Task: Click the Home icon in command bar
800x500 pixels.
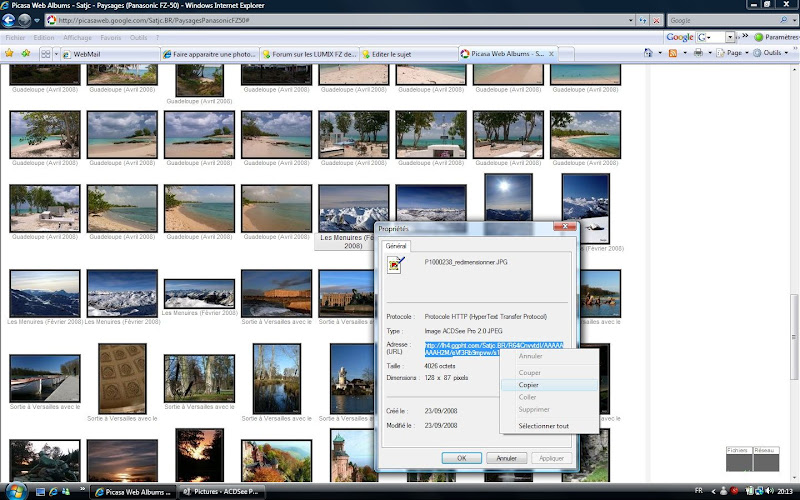Action: coord(648,53)
